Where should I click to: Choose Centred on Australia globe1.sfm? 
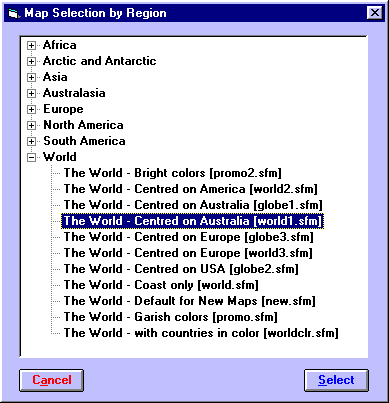pos(193,205)
